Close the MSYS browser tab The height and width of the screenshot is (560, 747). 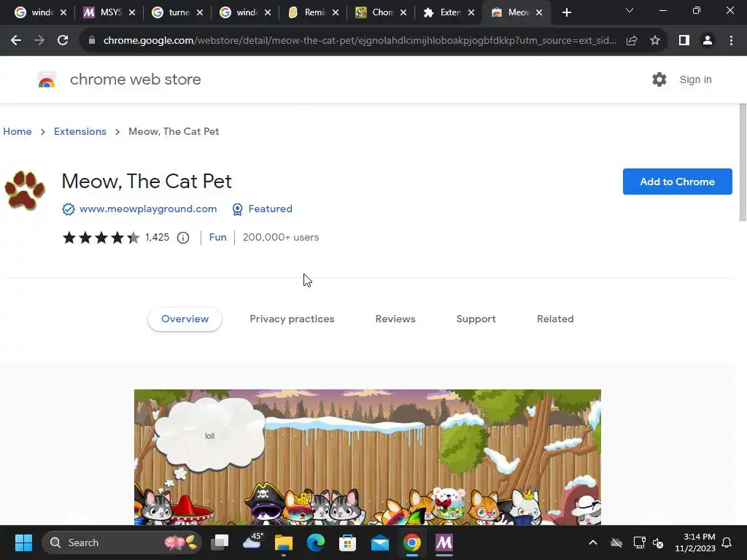pos(132,12)
